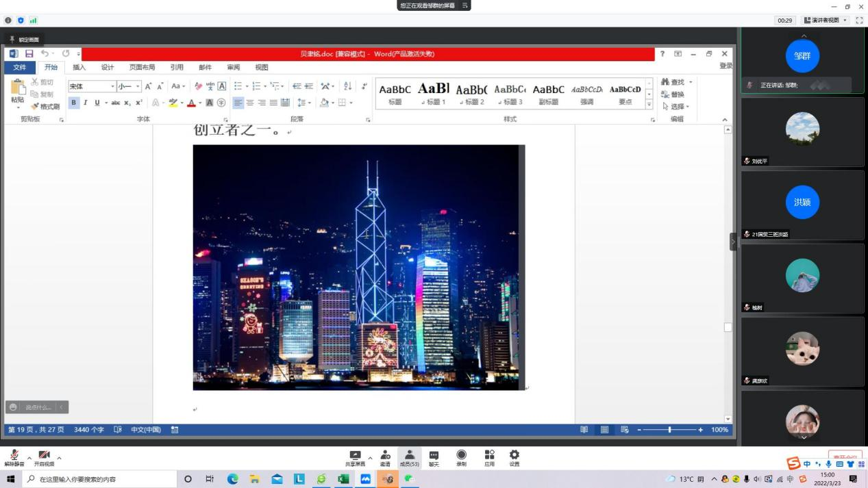Open meeting 设置 gear icon
Viewport: 868px width, 488px height.
514,456
